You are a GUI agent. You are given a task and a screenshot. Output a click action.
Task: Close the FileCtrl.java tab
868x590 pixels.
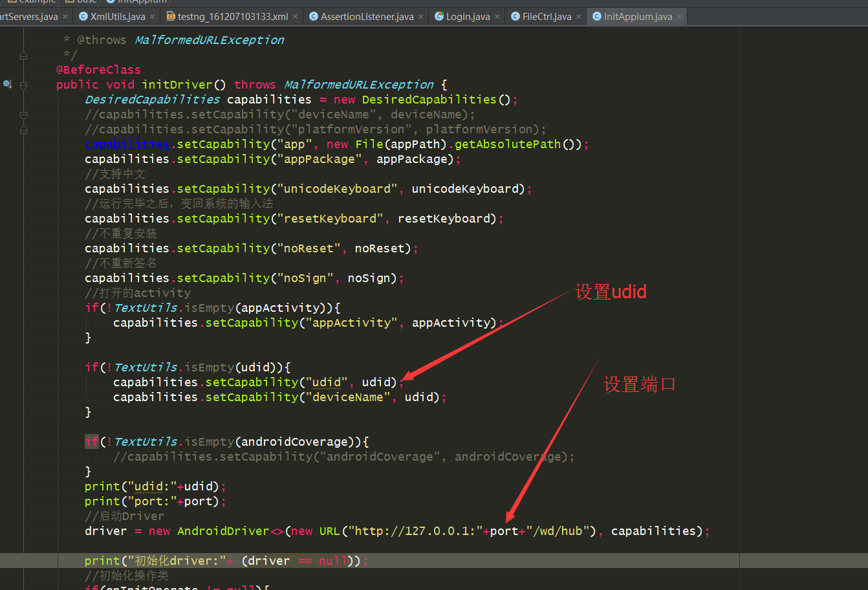point(579,17)
